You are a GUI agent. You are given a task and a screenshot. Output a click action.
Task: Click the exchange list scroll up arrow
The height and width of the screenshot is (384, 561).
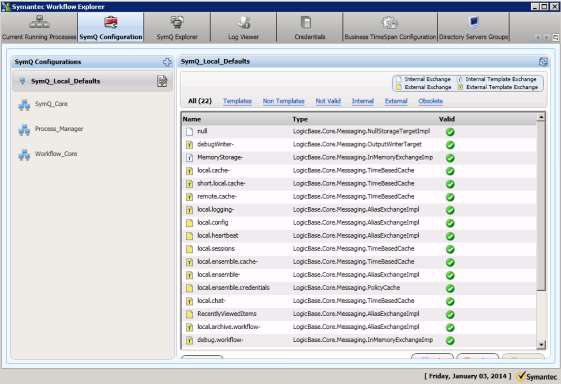541,117
